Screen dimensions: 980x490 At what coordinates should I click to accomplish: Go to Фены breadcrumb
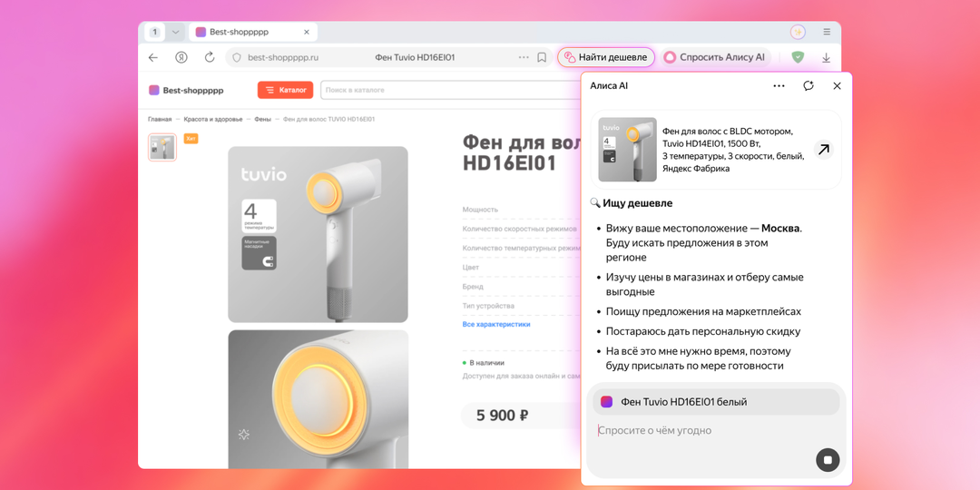262,119
